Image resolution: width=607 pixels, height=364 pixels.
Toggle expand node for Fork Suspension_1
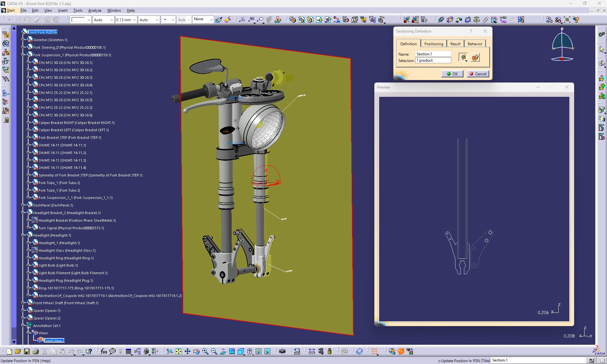coord(23,55)
